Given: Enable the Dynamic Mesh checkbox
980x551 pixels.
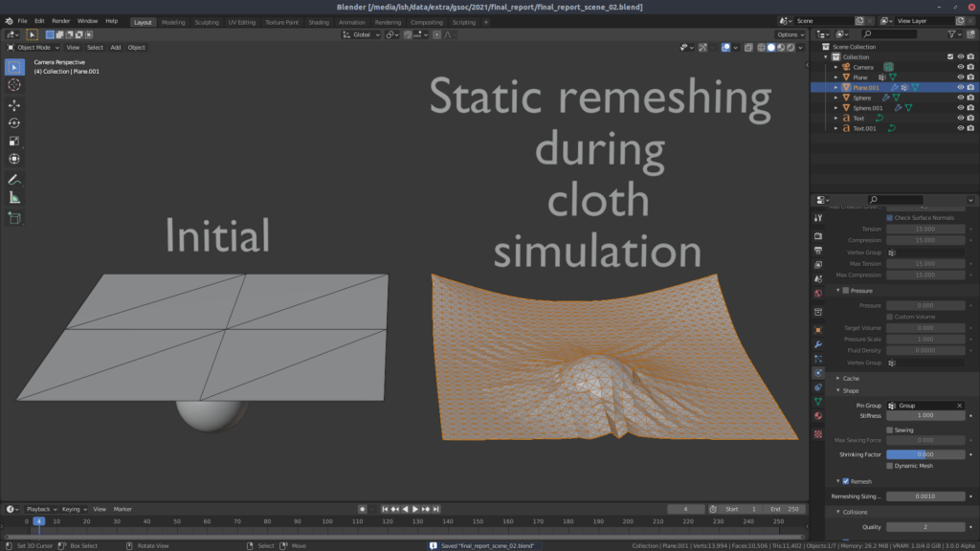Looking at the screenshot, I should [890, 466].
